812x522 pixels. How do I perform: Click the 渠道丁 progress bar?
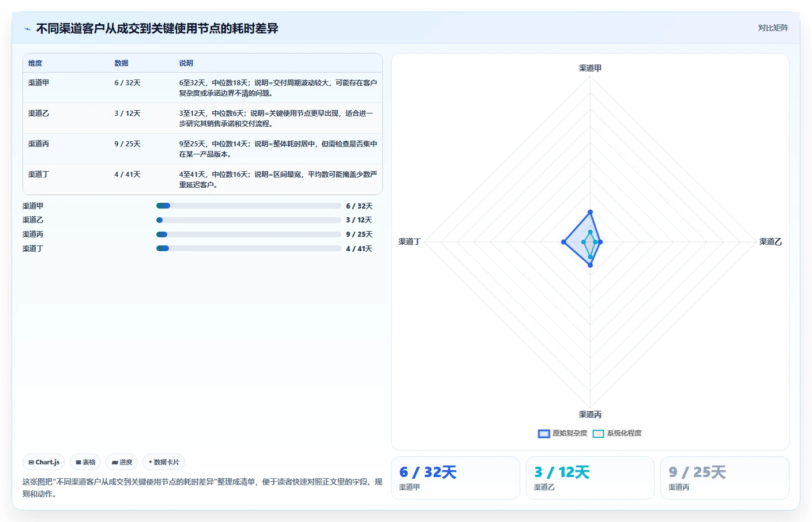click(249, 248)
